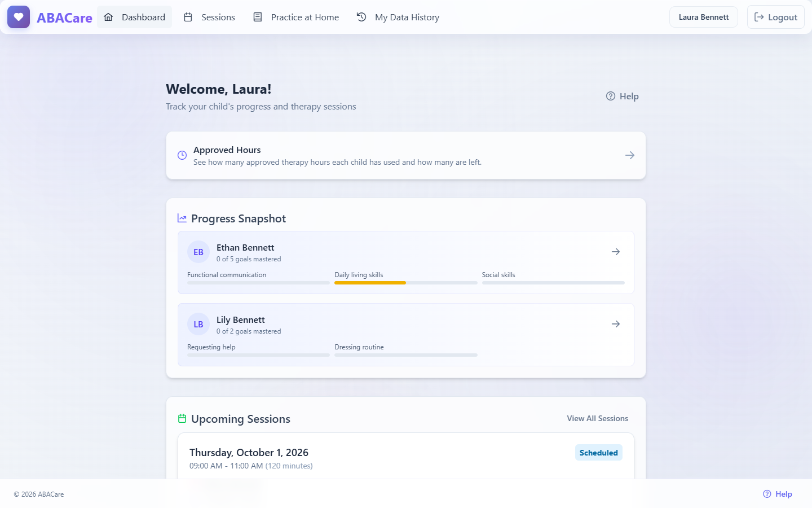Screen dimensions: 812x508
Task: Open Help link in the footer
Action: (x=778, y=494)
